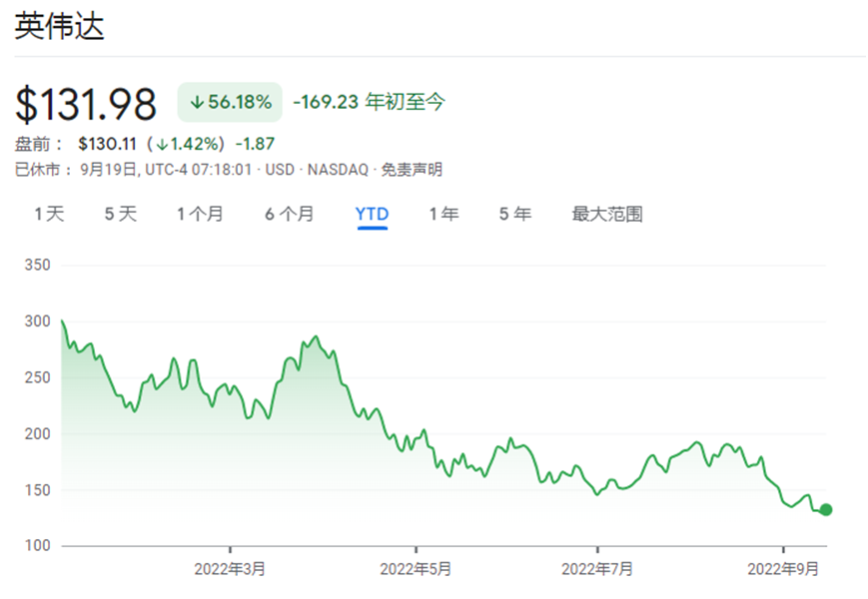Click the 9月19日 market close date
This screenshot has width=868, height=599.
click(109, 170)
